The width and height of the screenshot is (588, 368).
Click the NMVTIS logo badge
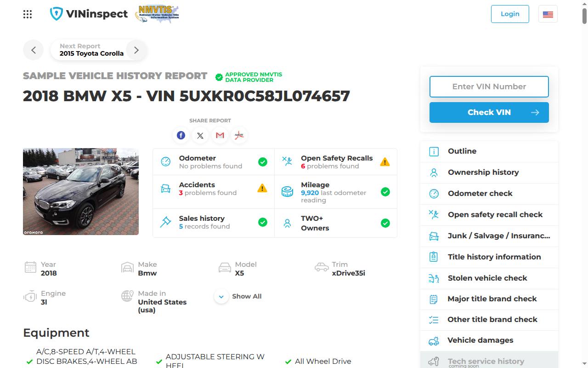157,14
